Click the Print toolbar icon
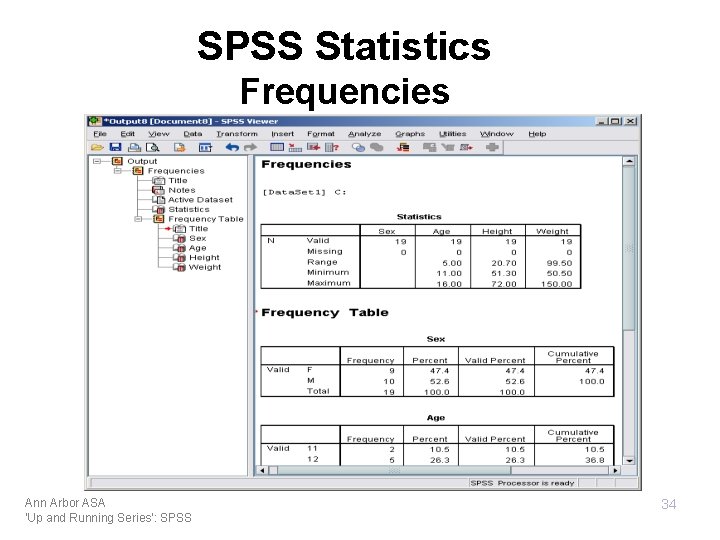 pos(134,147)
